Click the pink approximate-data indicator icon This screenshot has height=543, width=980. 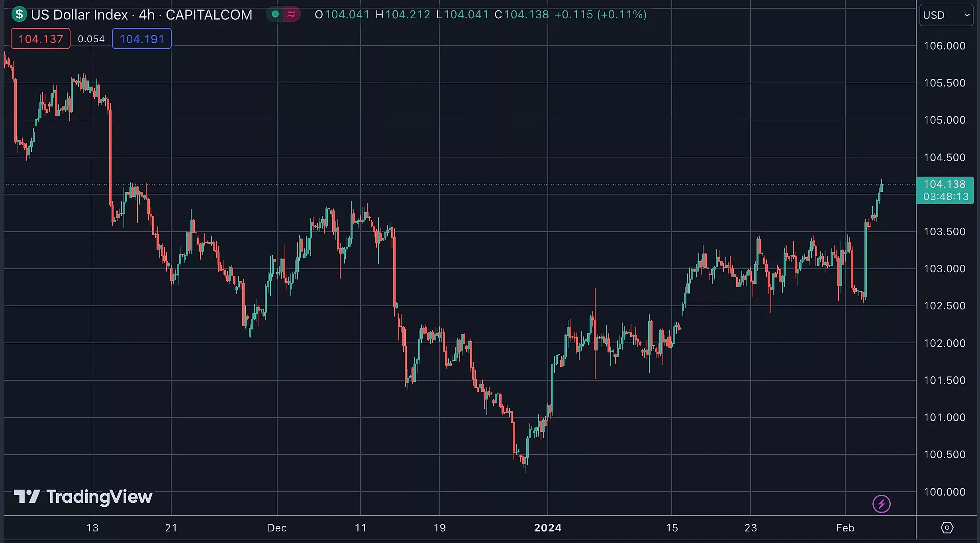291,14
